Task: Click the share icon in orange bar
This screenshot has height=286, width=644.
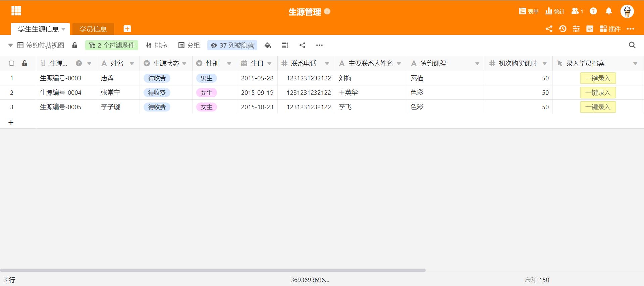Action: pyautogui.click(x=549, y=29)
